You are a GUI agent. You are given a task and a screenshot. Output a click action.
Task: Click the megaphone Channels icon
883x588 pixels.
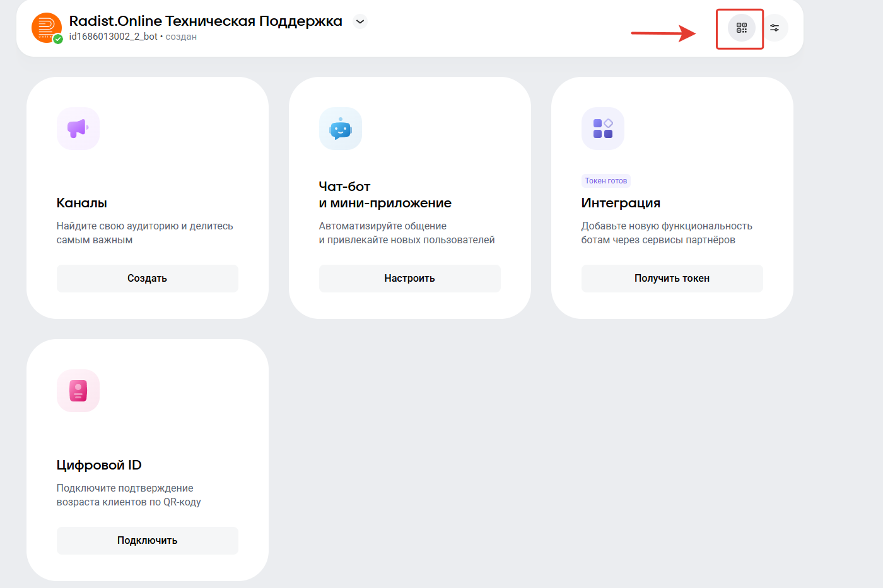coord(78,129)
